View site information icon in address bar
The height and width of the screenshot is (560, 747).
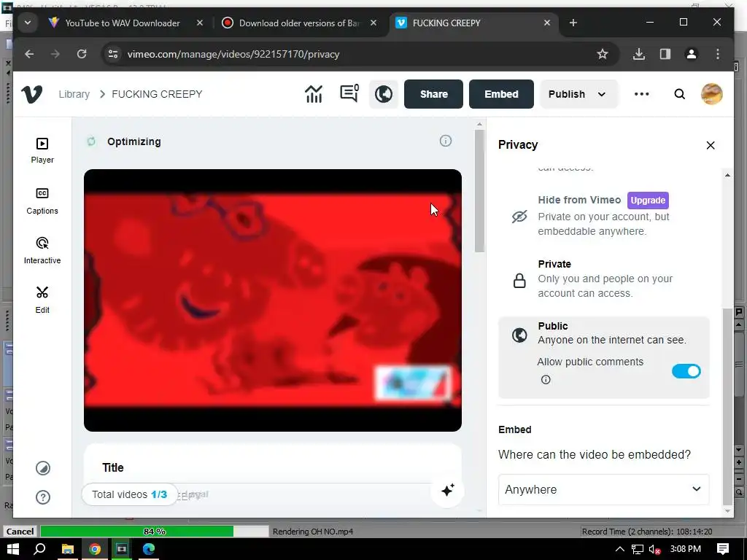pyautogui.click(x=113, y=54)
